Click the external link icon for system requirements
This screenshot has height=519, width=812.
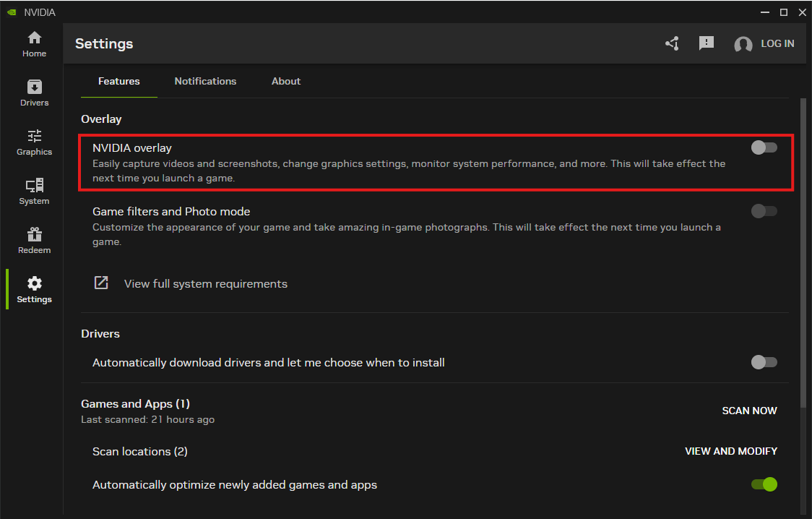(x=101, y=283)
